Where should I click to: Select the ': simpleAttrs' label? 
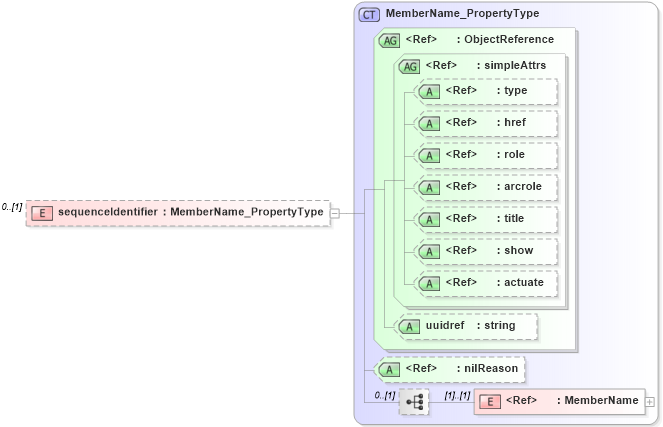coord(511,66)
